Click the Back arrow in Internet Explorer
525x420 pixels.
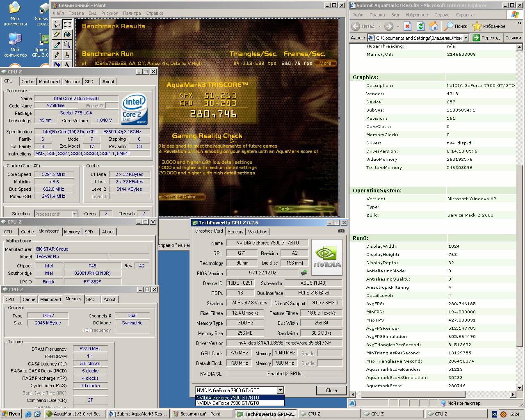point(356,26)
